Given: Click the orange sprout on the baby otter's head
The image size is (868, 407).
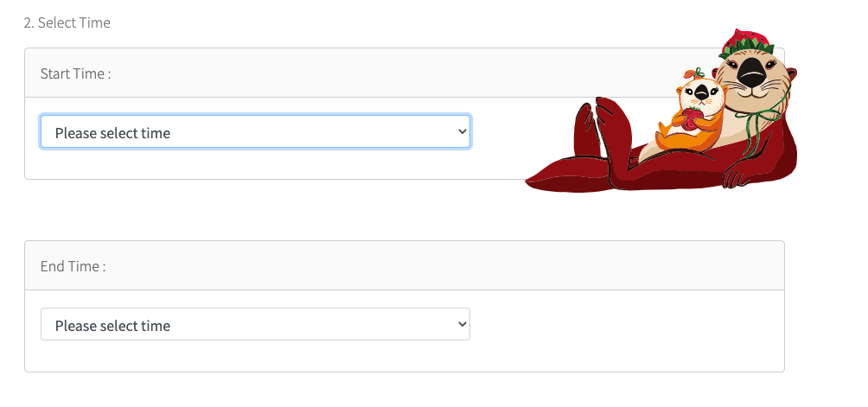Looking at the screenshot, I should point(693,73).
